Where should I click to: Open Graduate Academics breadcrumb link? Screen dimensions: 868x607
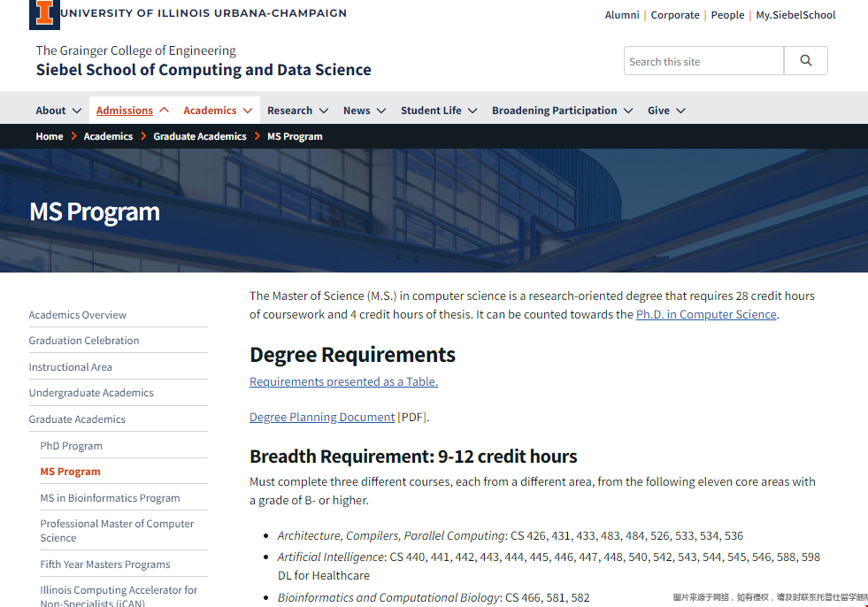click(200, 136)
